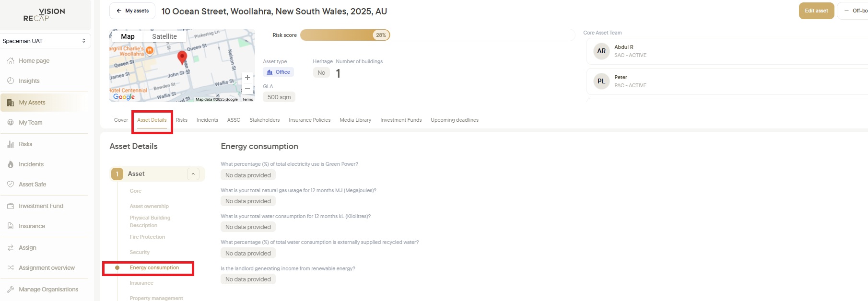Click the 500 sqm GLA value
This screenshot has width=868, height=301.
coord(279,97)
